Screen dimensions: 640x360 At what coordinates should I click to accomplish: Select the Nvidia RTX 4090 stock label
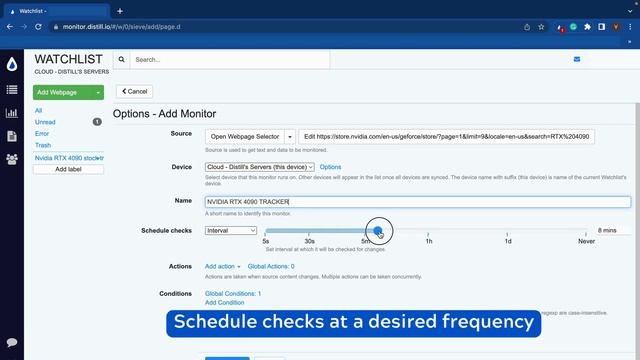[x=69, y=158]
